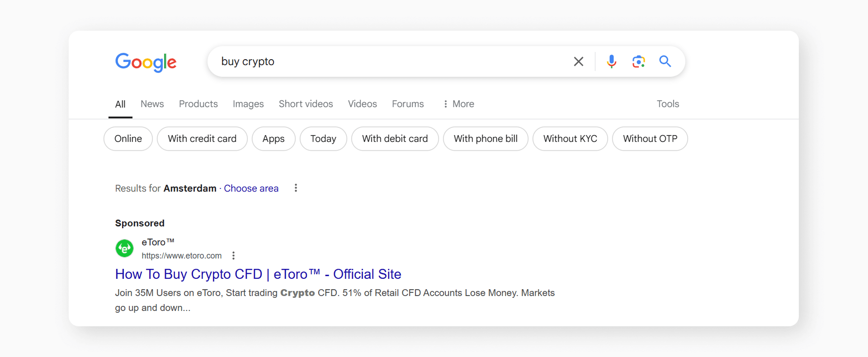
Task: Select the Without OTP chip
Action: click(x=650, y=139)
